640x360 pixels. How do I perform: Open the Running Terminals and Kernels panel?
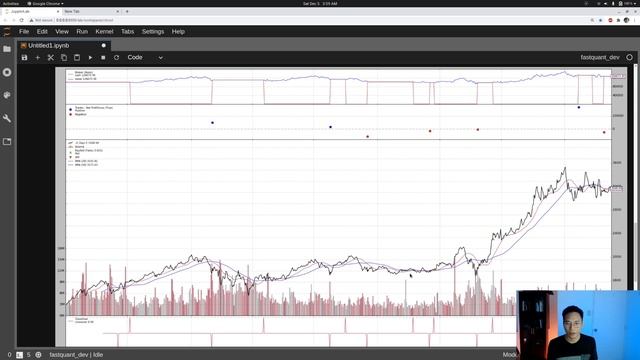[x=7, y=72]
